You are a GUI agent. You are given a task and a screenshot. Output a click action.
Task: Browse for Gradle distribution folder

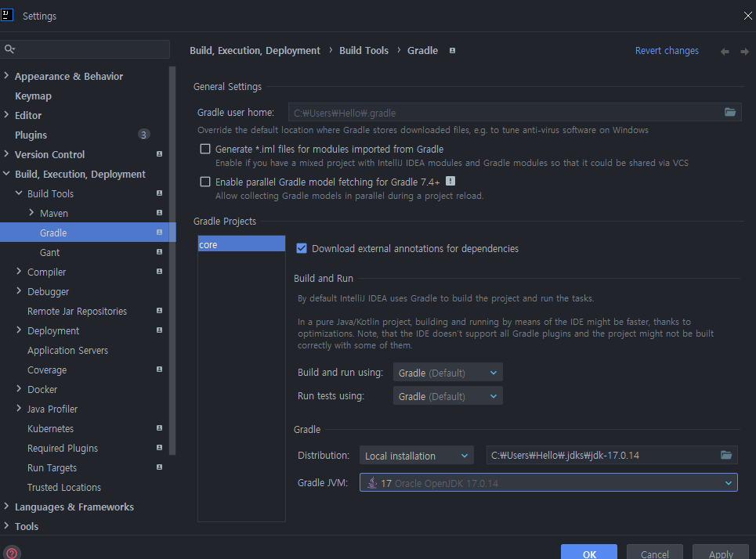point(726,455)
